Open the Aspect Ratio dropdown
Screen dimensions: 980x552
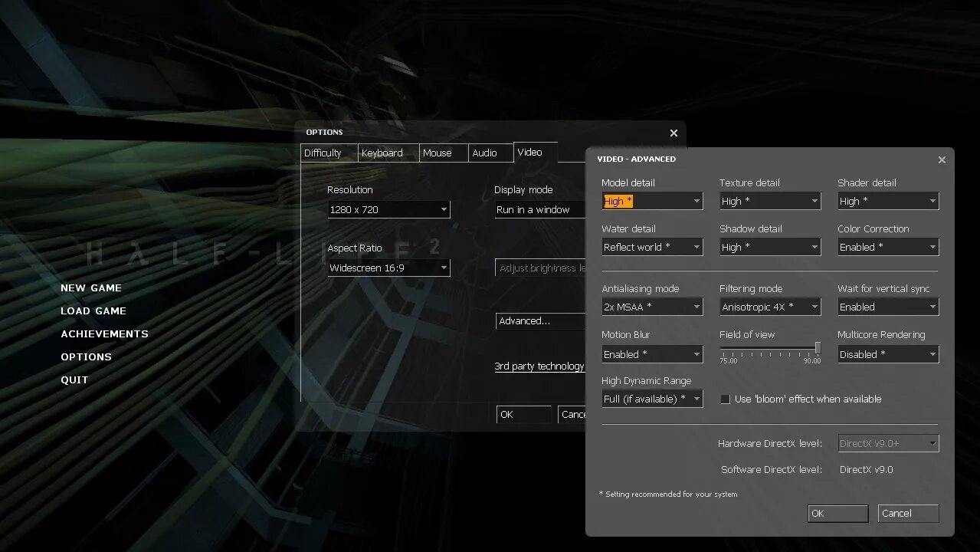[388, 268]
